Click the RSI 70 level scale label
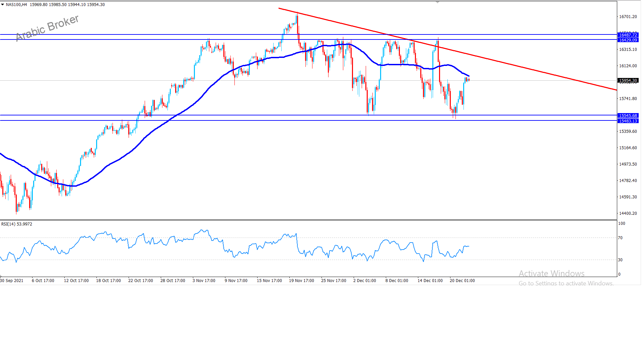Screen dimensions: 643x364 620,238
